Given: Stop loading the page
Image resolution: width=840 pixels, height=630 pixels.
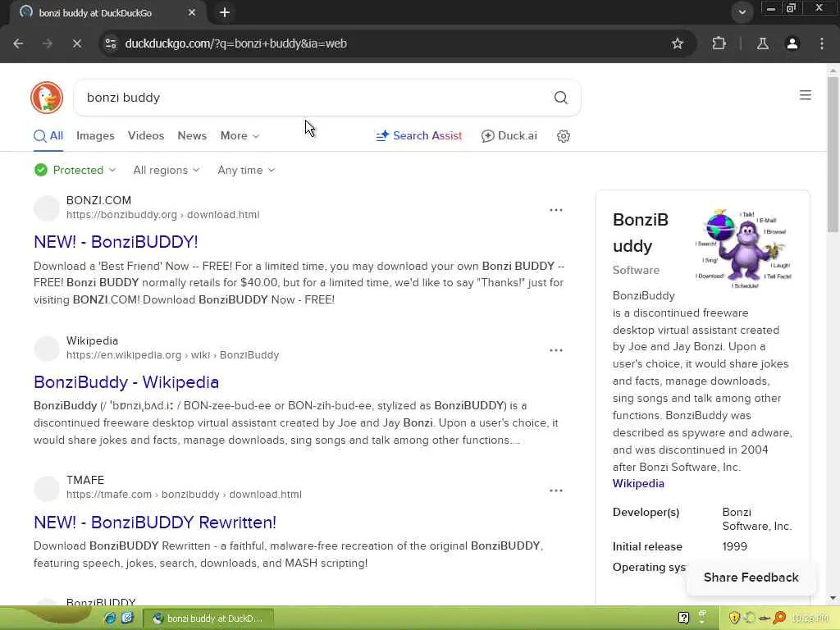Looking at the screenshot, I should click(77, 43).
